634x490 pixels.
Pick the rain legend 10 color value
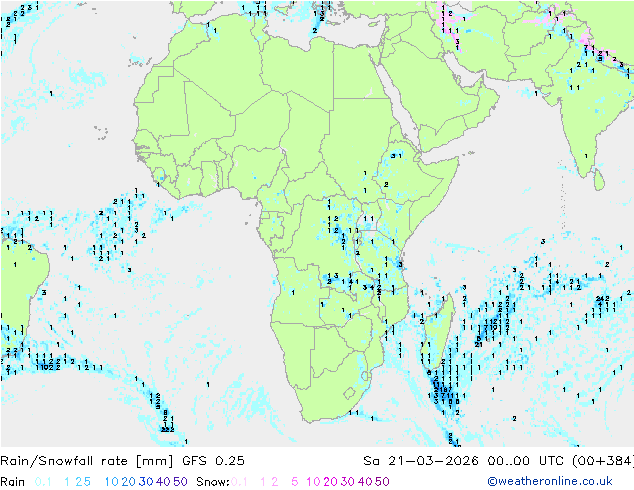pos(111,482)
